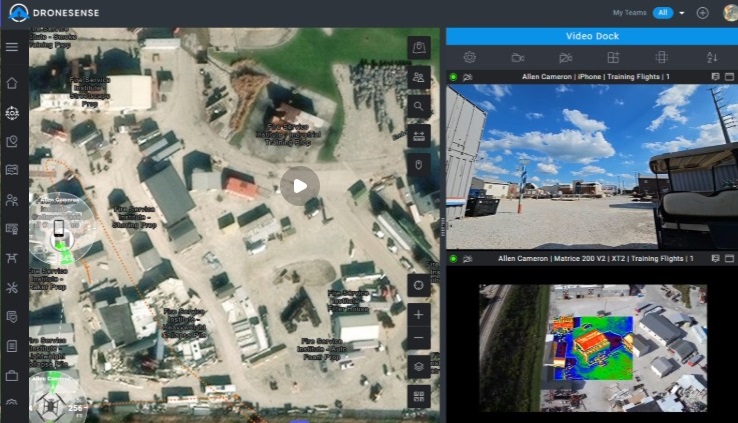The image size is (738, 423).
Task: Toggle iPhone feed camera-off icon
Action: (x=467, y=77)
